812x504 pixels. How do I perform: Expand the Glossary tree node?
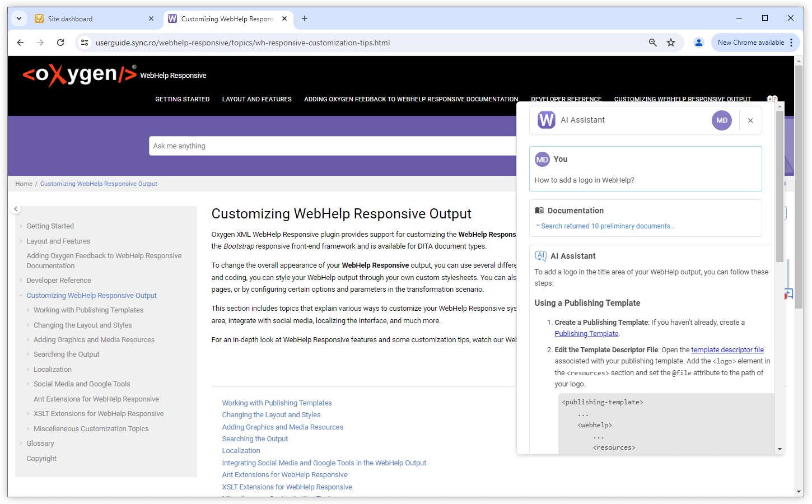click(x=21, y=444)
